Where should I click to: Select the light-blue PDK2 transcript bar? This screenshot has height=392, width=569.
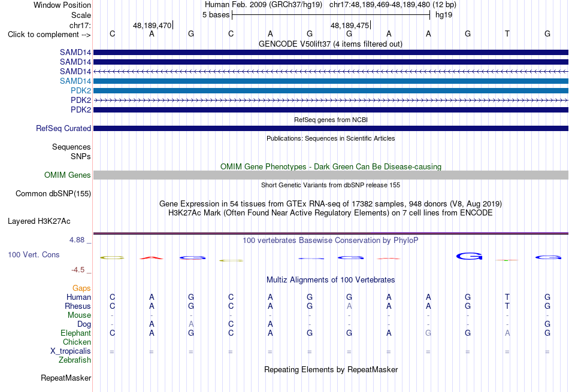point(331,90)
